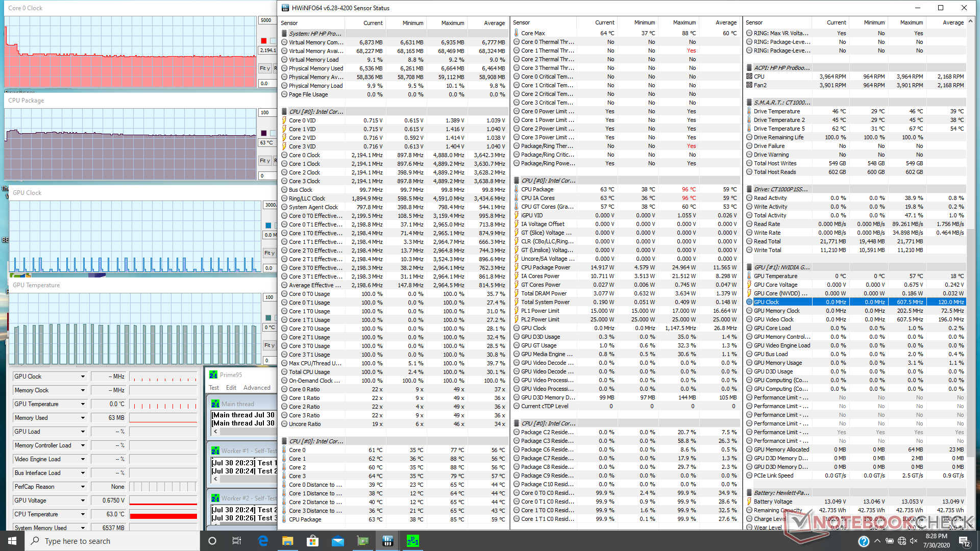The image size is (980, 551).
Task: Open Microsoft Edge from the taskbar
Action: coord(263,541)
